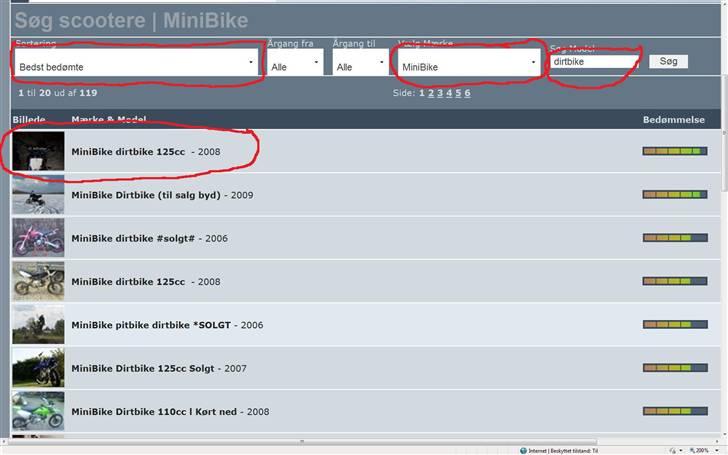Open MiniBike Dirtbike (til salg byd) 2009 listing
The height and width of the screenshot is (455, 728).
(x=148, y=195)
